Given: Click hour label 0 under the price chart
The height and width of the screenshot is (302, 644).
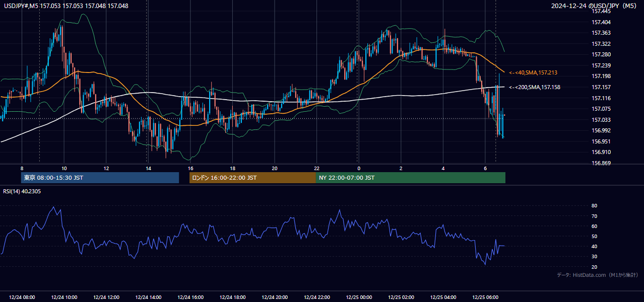Looking at the screenshot, I should point(359,168).
